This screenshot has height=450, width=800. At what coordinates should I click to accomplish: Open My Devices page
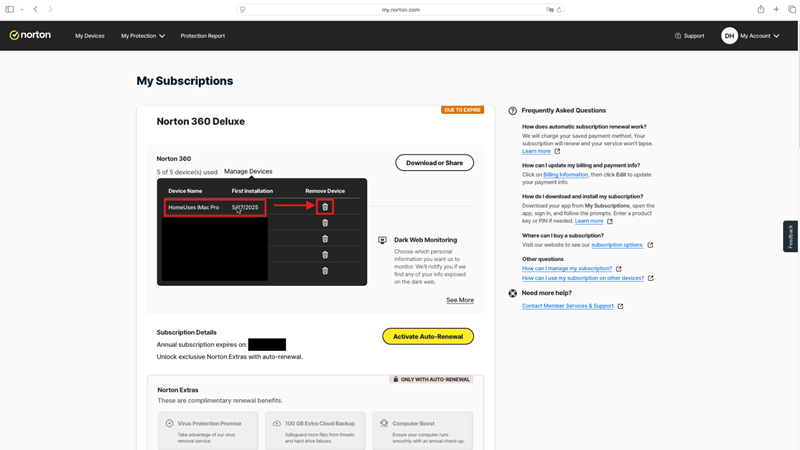(x=90, y=36)
